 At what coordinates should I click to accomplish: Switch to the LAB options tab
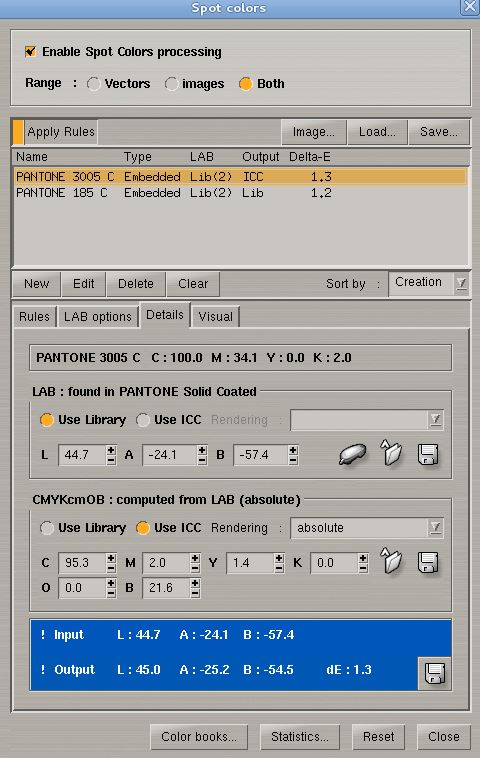pyautogui.click(x=98, y=317)
